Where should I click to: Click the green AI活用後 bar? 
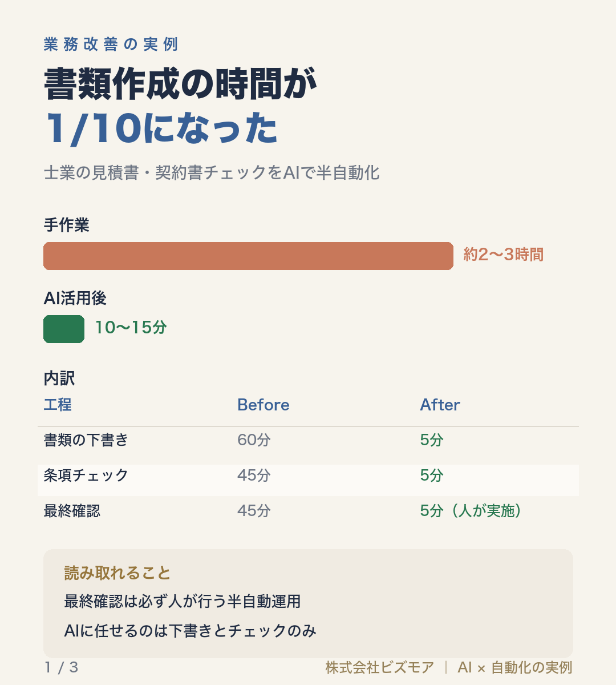pos(64,329)
